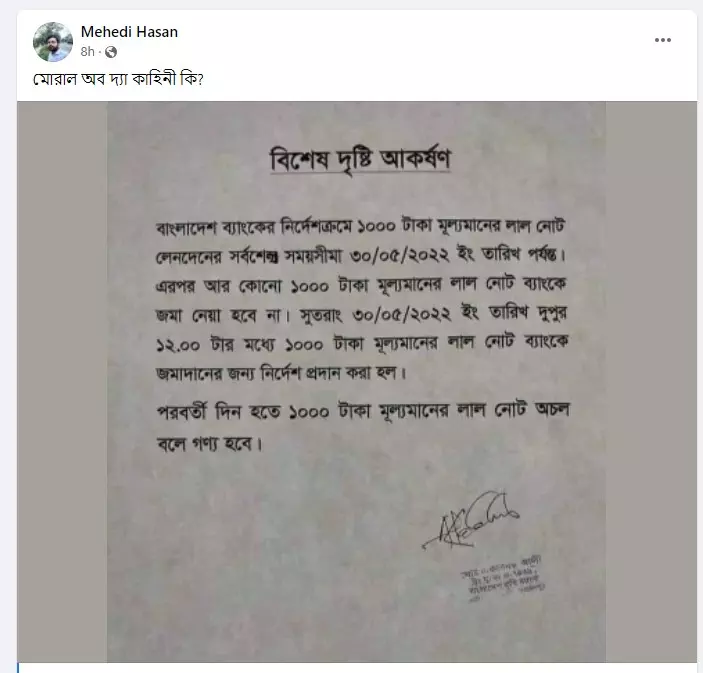Open Mehedi Hasan's profile picture
The width and height of the screenshot is (703, 673).
tap(53, 42)
